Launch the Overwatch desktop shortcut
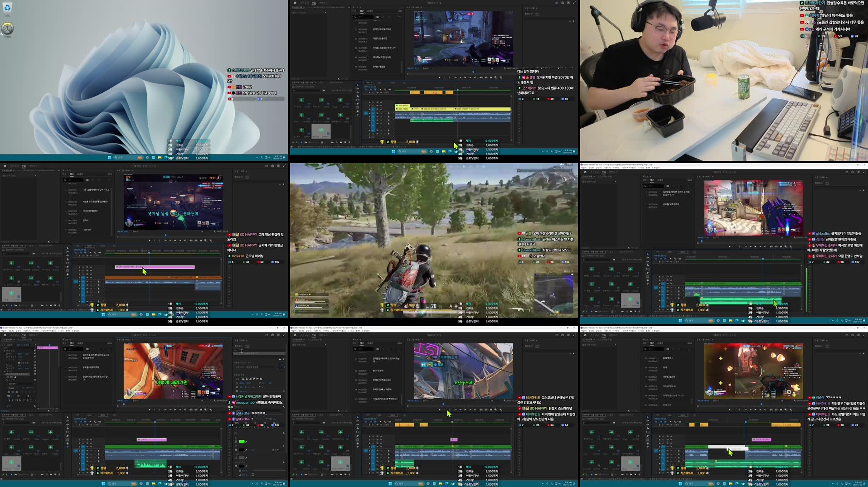 click(x=7, y=29)
